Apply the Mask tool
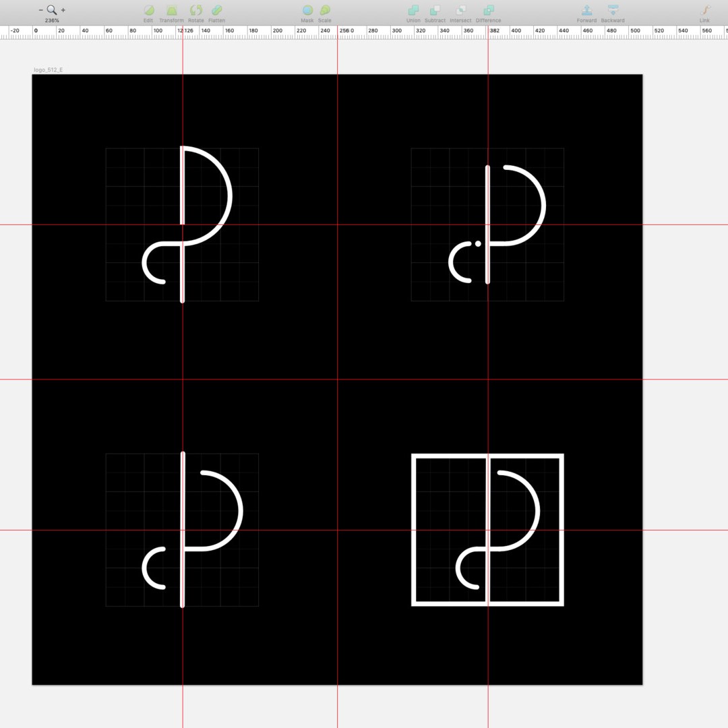This screenshot has width=728, height=728. coord(307,10)
